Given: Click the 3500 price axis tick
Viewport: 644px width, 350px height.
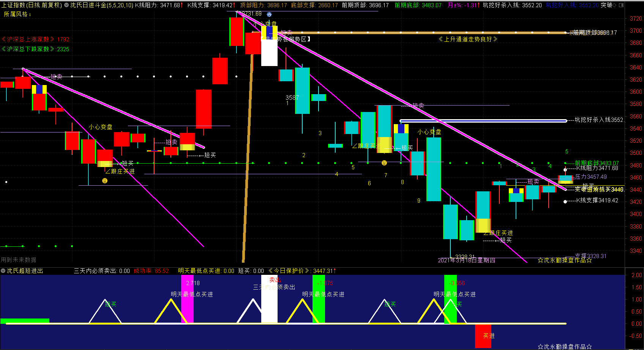Looking at the screenshot, I should point(636,153).
